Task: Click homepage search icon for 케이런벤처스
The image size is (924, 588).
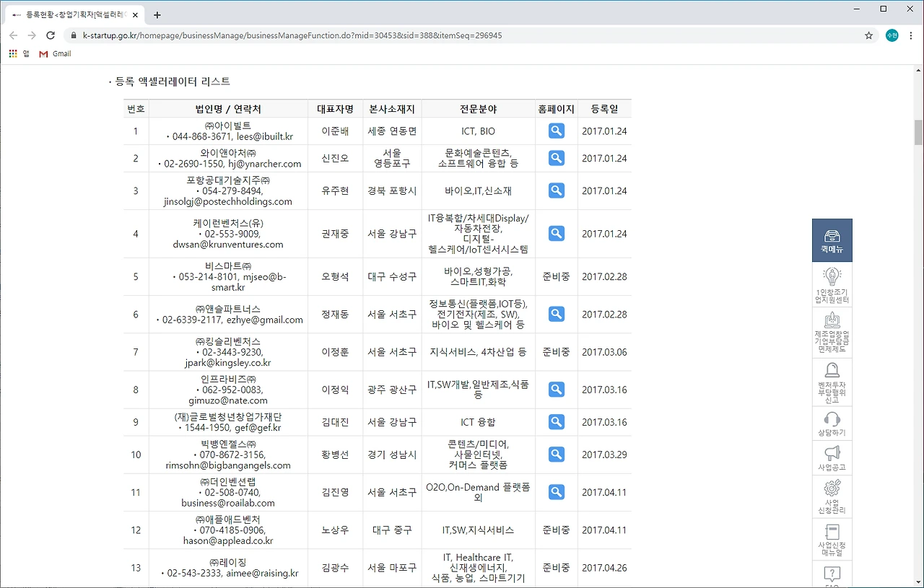Action: click(555, 233)
